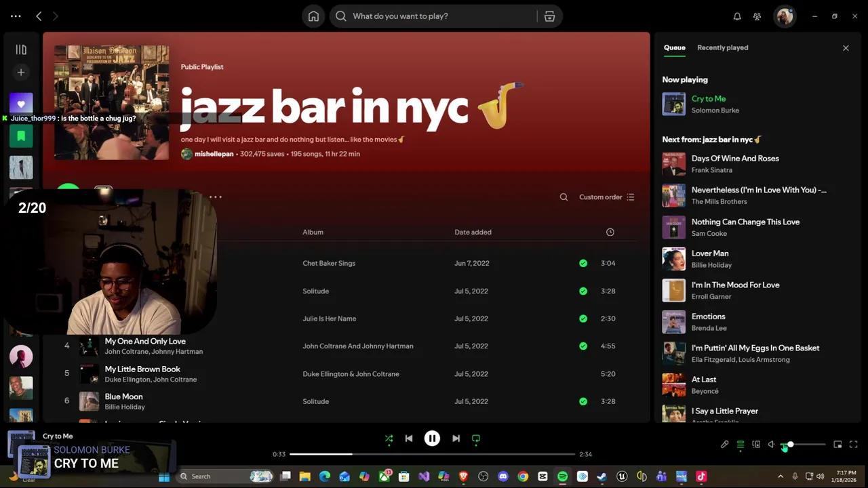This screenshot has height=488, width=868.
Task: Open Connect to a device icon
Action: [x=756, y=445]
